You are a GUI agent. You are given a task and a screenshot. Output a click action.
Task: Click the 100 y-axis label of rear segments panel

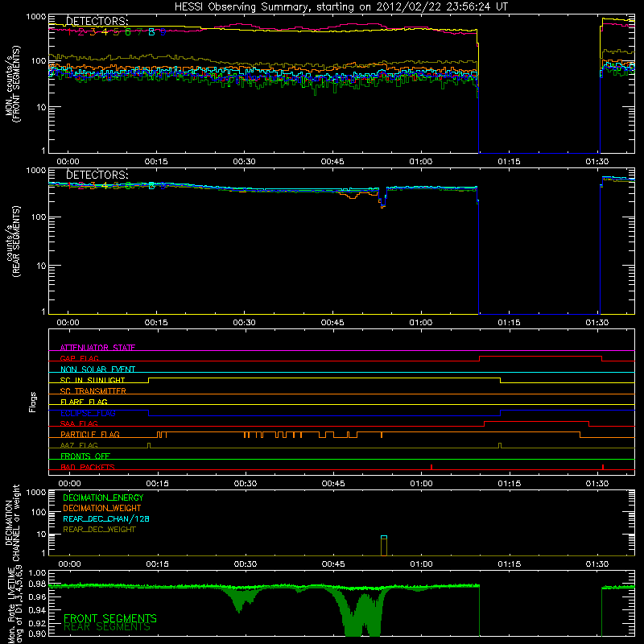[39, 217]
